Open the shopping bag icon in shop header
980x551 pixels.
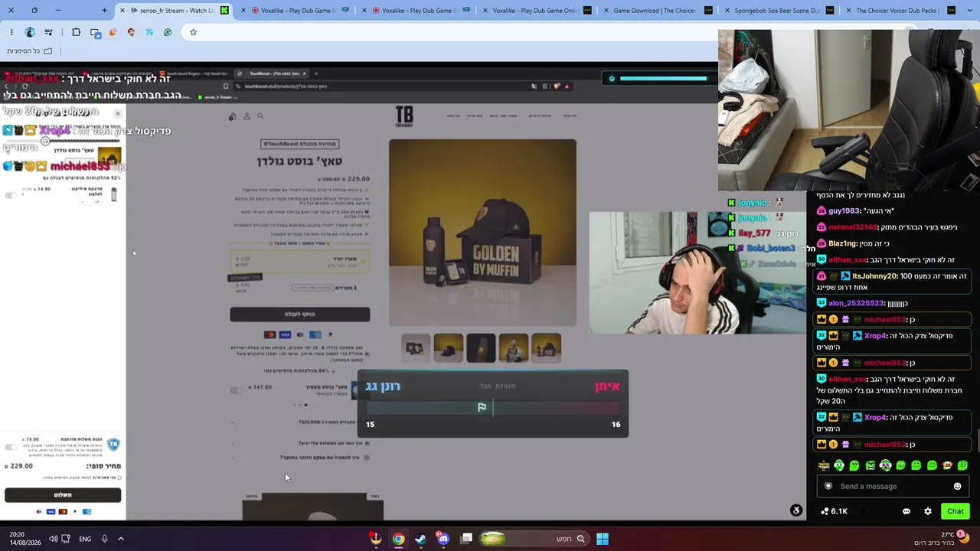point(233,116)
